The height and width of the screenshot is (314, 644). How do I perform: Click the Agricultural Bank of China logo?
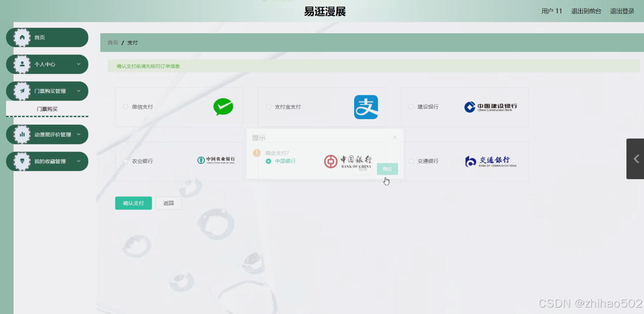pyautogui.click(x=216, y=160)
